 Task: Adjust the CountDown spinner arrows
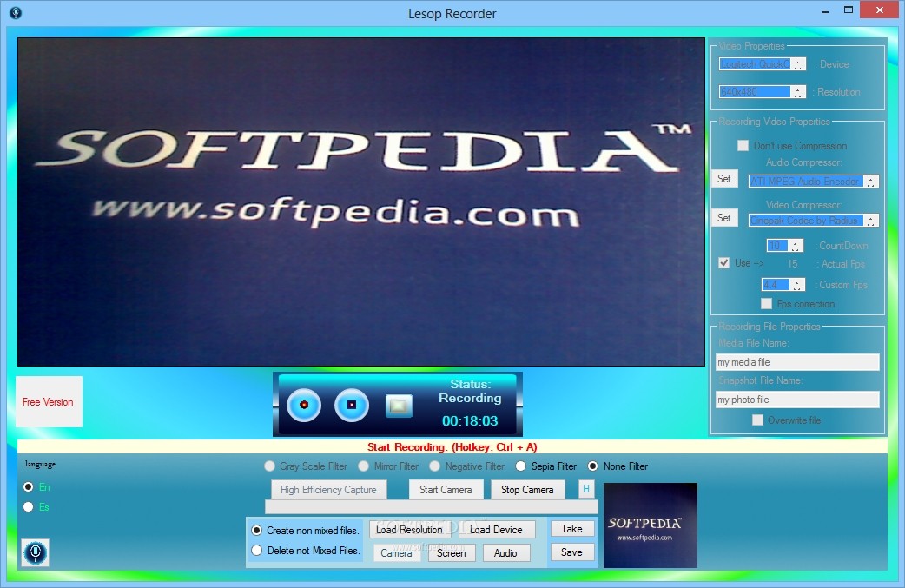tap(796, 246)
